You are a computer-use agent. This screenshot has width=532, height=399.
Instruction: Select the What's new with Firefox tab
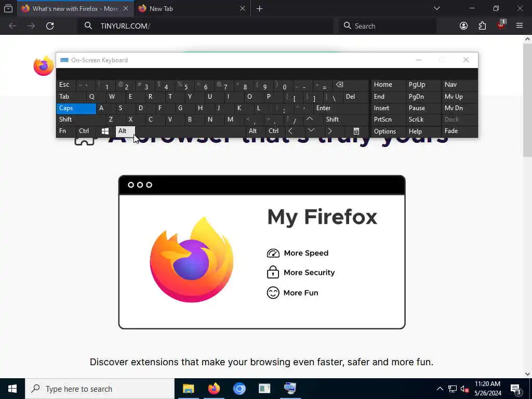(x=75, y=9)
